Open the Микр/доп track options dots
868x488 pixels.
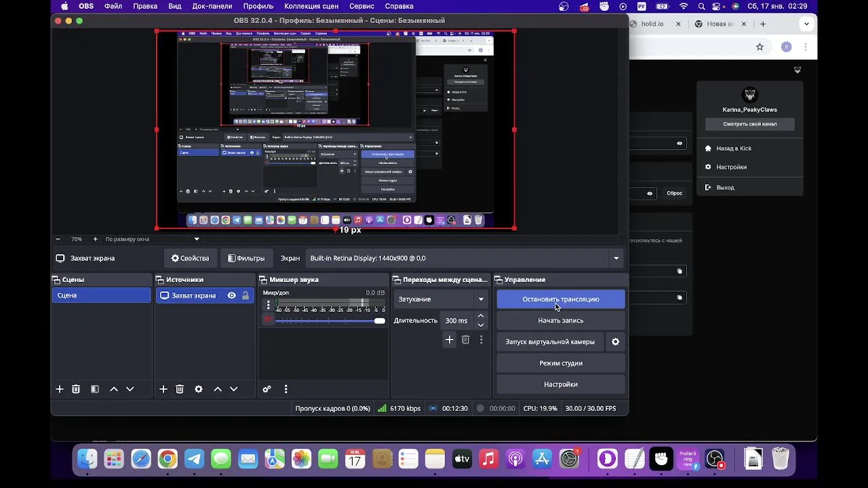(269, 305)
